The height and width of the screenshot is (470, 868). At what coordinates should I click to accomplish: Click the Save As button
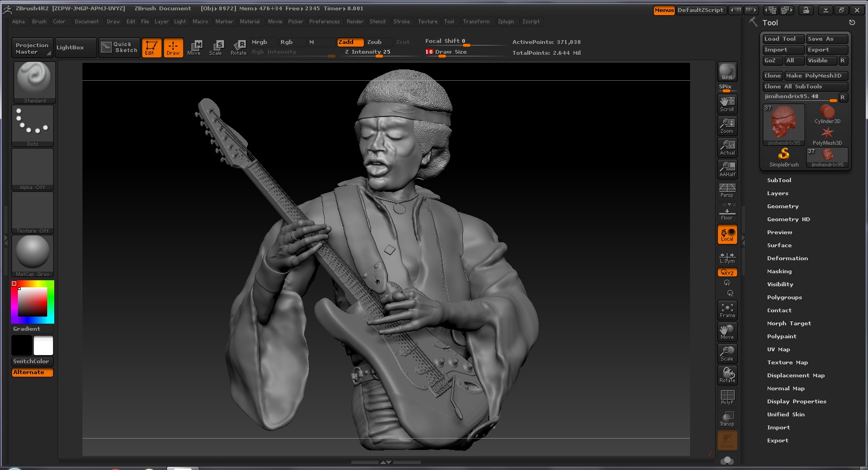tap(827, 39)
